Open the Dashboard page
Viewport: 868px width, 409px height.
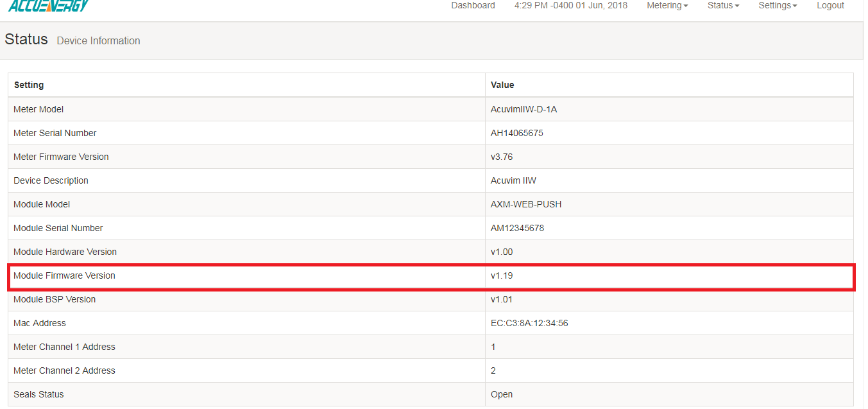coord(473,6)
